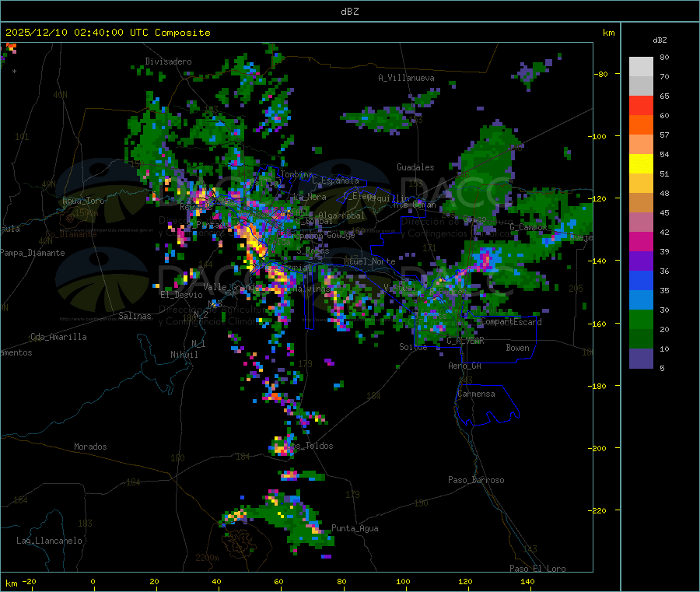Click the Algarrobal map label
Screen dimensions: 700x592
[x=341, y=215]
